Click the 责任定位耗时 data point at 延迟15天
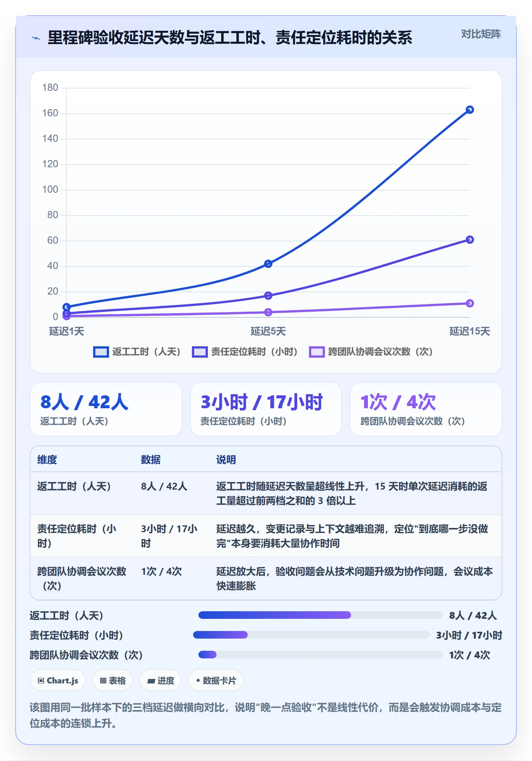This screenshot has height=761, width=532. click(470, 240)
